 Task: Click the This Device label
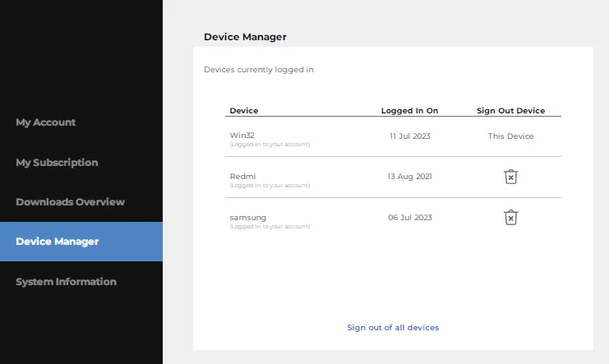510,136
